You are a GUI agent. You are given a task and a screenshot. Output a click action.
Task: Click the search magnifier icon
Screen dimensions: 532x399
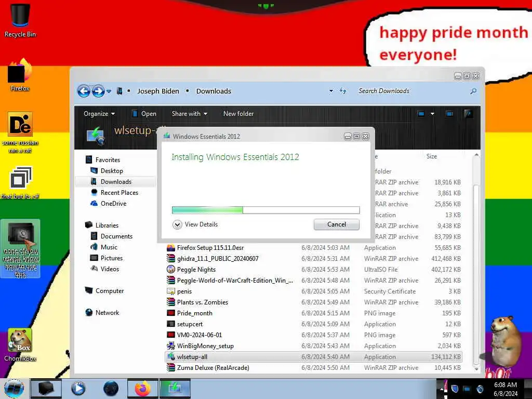point(473,91)
